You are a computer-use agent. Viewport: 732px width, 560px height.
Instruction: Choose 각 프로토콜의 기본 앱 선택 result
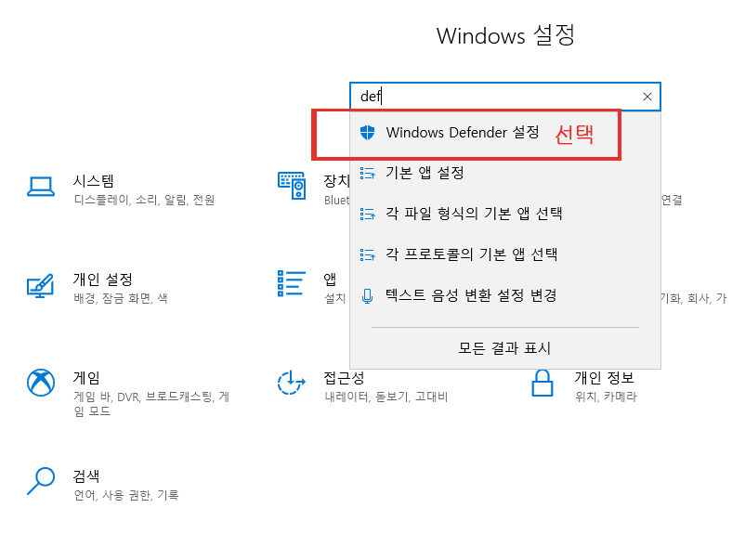(x=505, y=254)
